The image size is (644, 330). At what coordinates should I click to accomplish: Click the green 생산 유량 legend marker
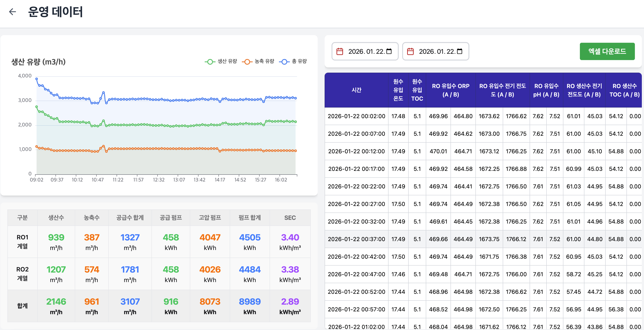[210, 62]
